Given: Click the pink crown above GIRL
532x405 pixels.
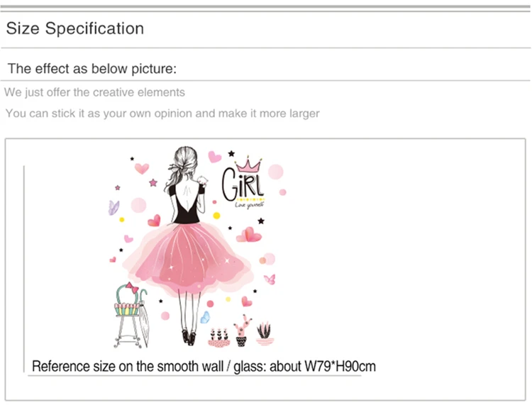Looking at the screenshot, I should pos(249,164).
